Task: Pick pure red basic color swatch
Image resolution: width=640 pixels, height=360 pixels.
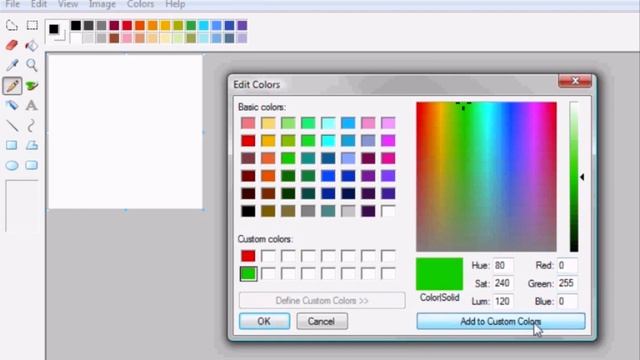Action: pyautogui.click(x=248, y=140)
